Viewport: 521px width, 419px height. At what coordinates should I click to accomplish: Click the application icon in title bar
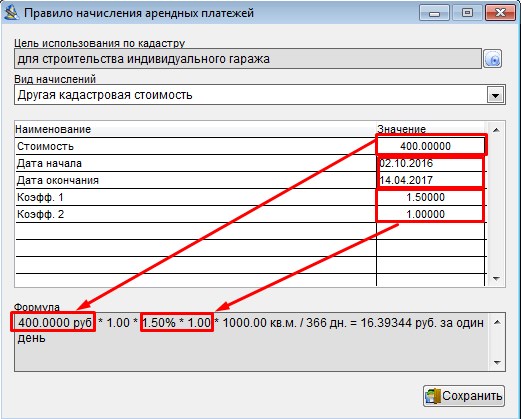[11, 13]
